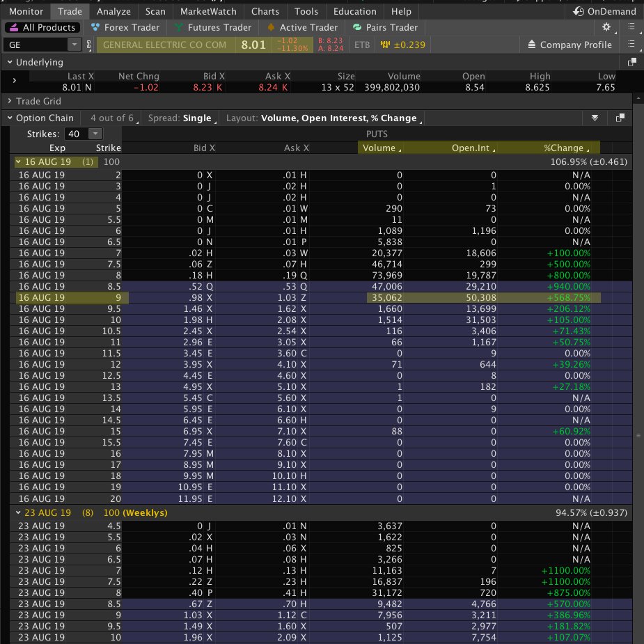This screenshot has width=644, height=644.
Task: Click the Active Trader orange icon
Action: (x=271, y=27)
